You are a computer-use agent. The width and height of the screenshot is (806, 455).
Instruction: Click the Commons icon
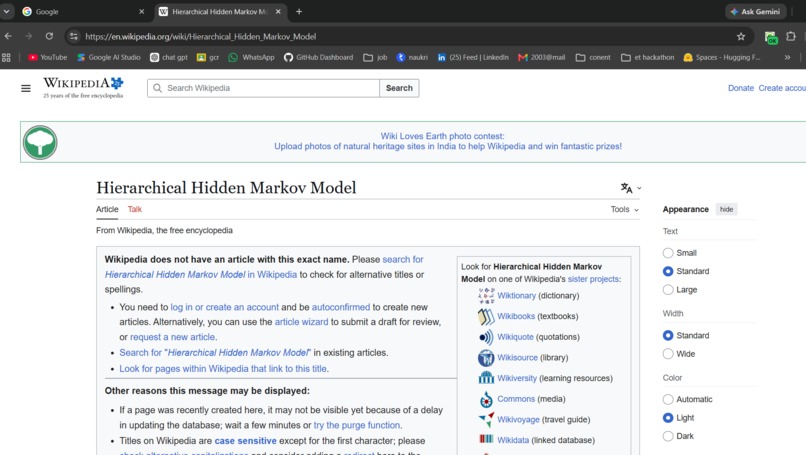[486, 399]
